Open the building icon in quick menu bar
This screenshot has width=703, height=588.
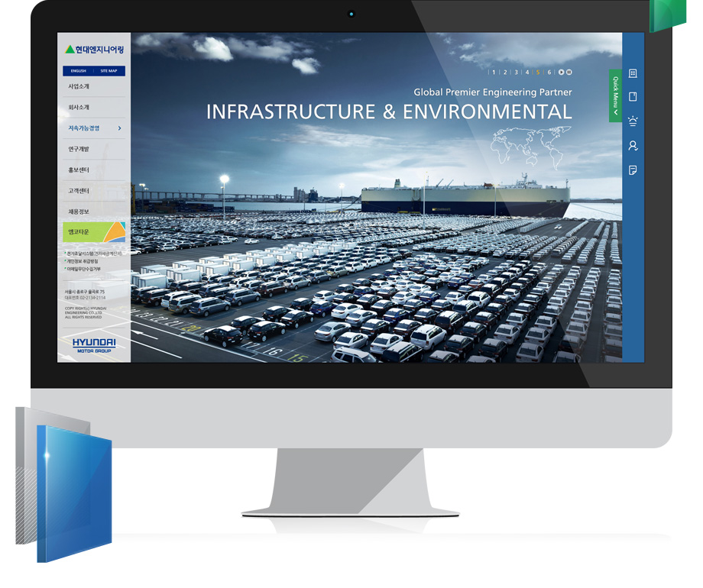pos(633,73)
